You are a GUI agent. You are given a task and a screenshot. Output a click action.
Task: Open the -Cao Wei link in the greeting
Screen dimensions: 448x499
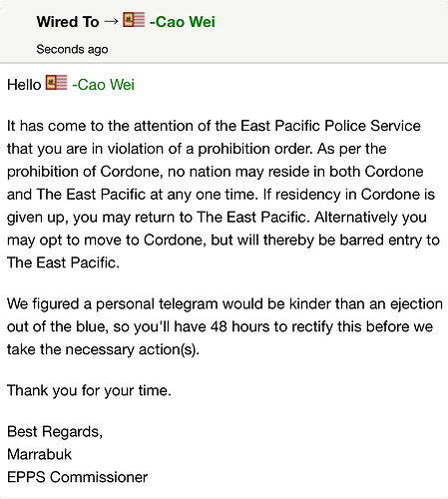pyautogui.click(x=103, y=85)
